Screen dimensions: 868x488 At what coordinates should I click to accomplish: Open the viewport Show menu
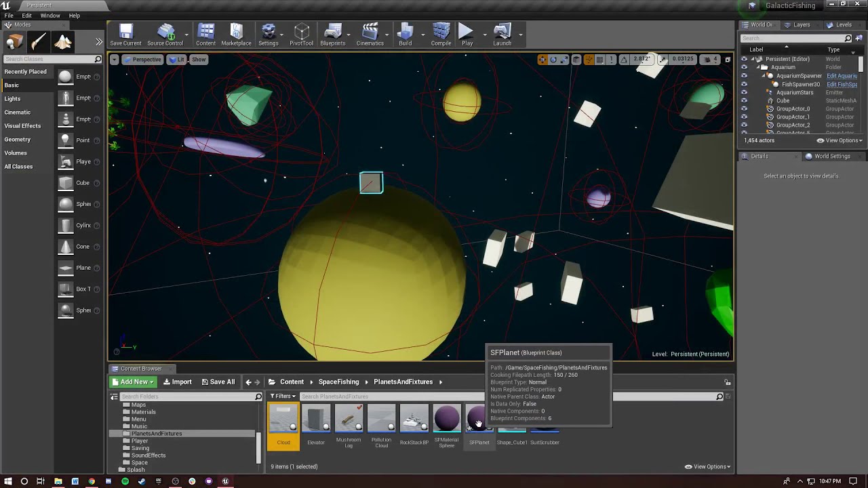click(x=199, y=60)
